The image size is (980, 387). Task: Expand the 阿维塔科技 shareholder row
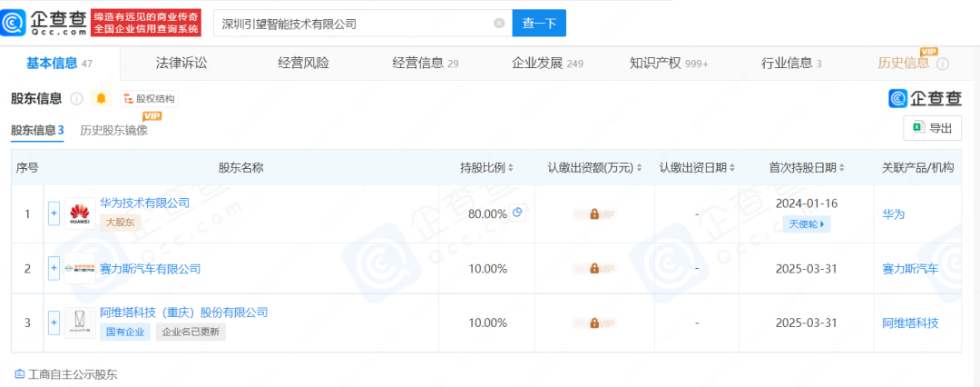tap(54, 322)
